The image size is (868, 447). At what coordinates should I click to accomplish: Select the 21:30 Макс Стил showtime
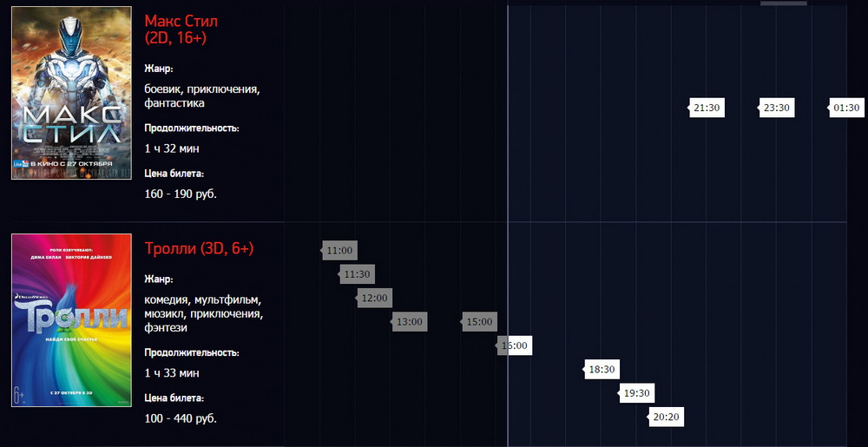pyautogui.click(x=707, y=108)
